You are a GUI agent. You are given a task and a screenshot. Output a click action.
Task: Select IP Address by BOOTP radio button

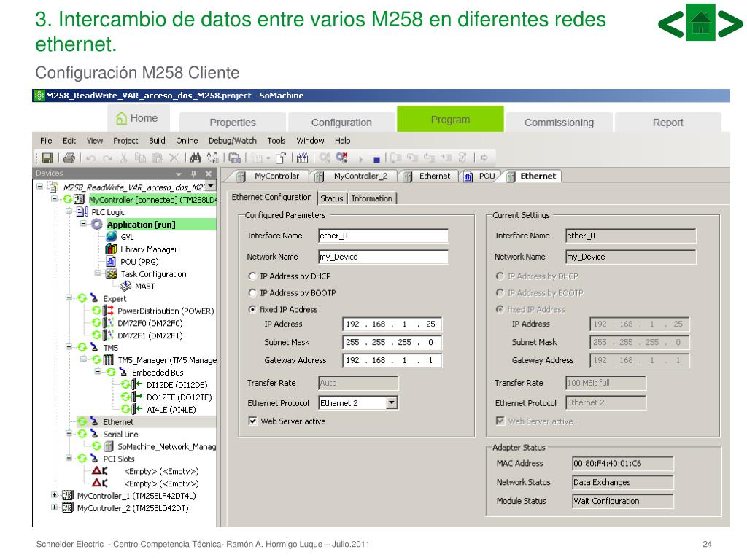click(252, 293)
